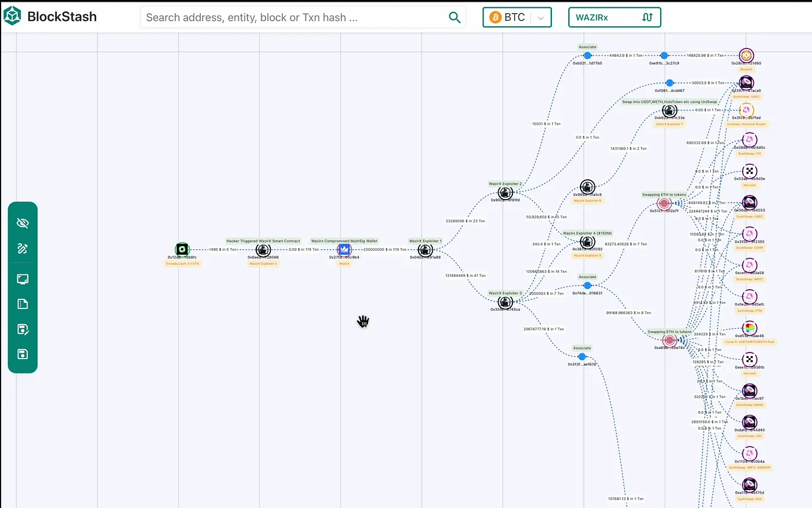Select the blue node 0xf081...dcdd67
This screenshot has height=508, width=812.
tap(670, 83)
